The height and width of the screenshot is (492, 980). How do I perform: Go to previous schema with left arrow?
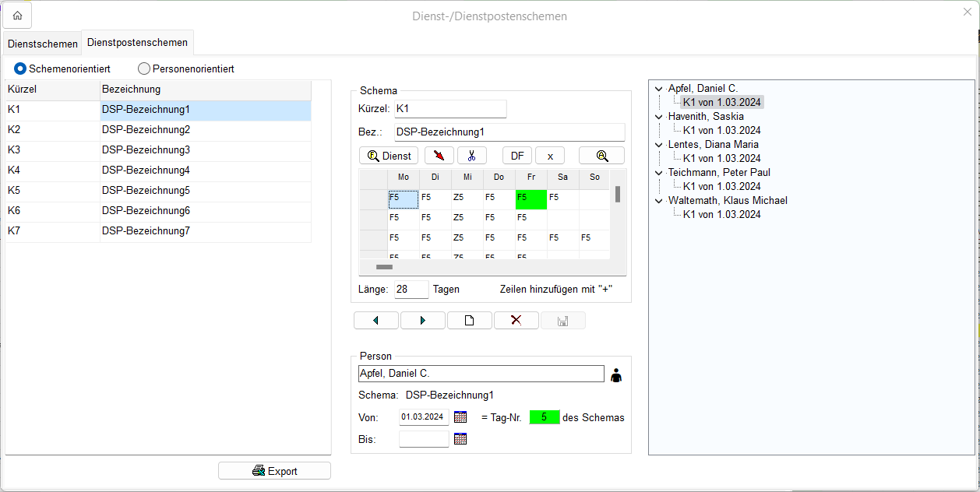(x=375, y=321)
